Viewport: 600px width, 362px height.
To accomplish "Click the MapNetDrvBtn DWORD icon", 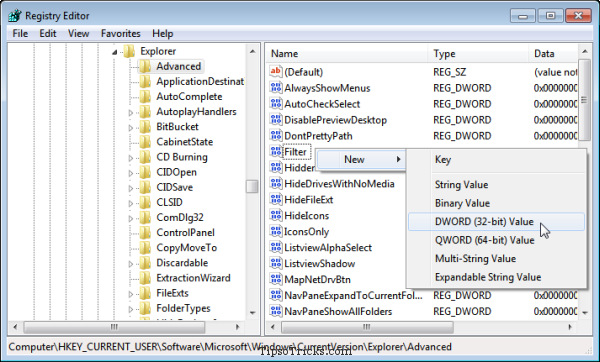I will pyautogui.click(x=276, y=279).
